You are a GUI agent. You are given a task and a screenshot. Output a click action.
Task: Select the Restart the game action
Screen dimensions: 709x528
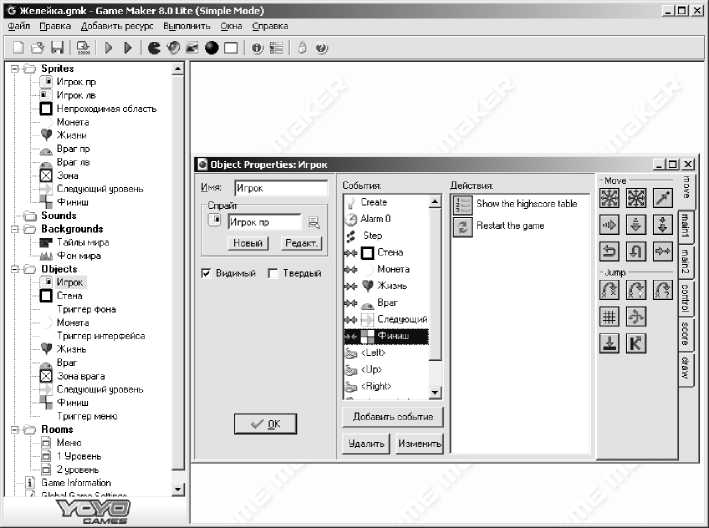(x=520, y=226)
